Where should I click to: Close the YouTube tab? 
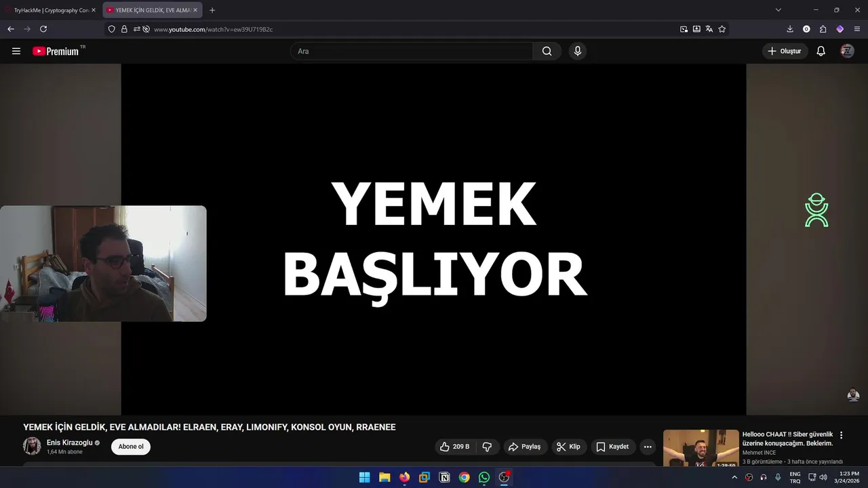tap(195, 10)
